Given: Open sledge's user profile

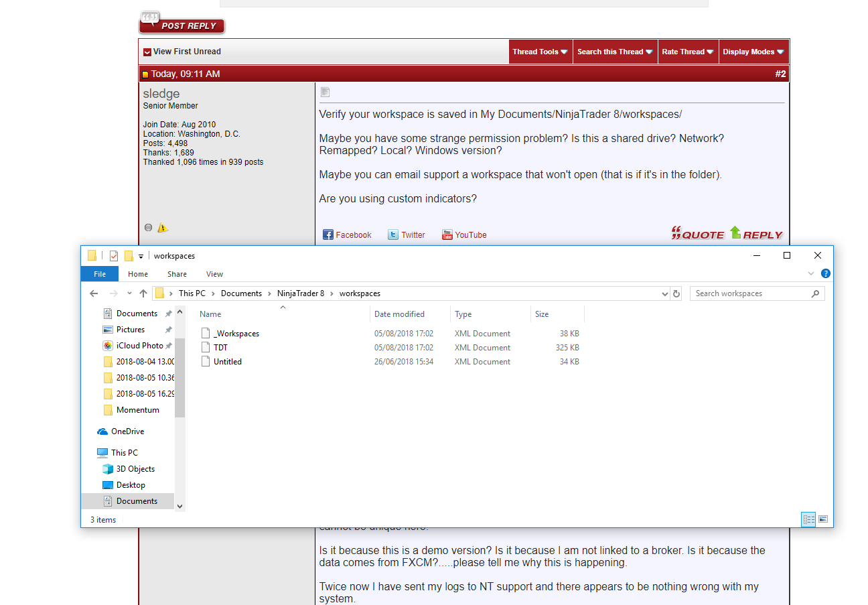Looking at the screenshot, I should [x=161, y=94].
